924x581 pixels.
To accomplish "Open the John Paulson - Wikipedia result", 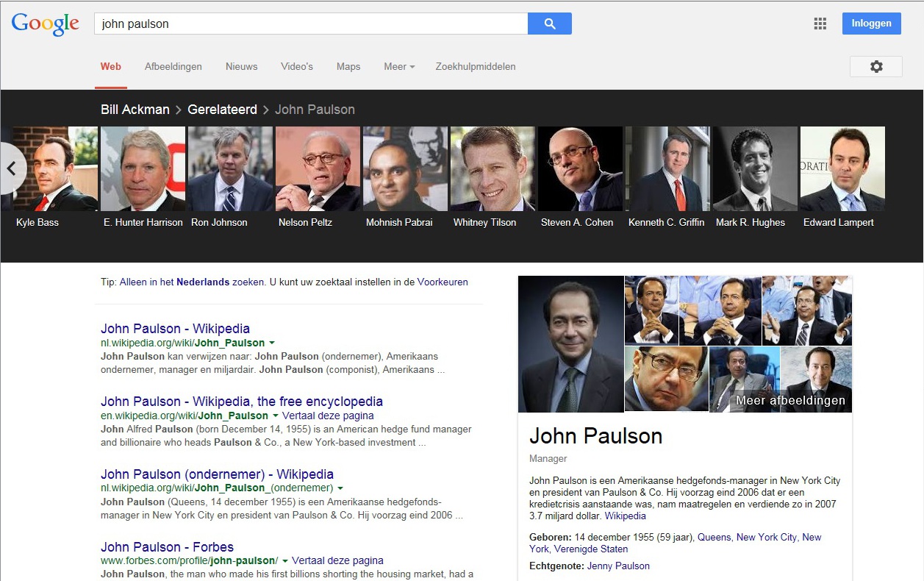I will point(175,329).
